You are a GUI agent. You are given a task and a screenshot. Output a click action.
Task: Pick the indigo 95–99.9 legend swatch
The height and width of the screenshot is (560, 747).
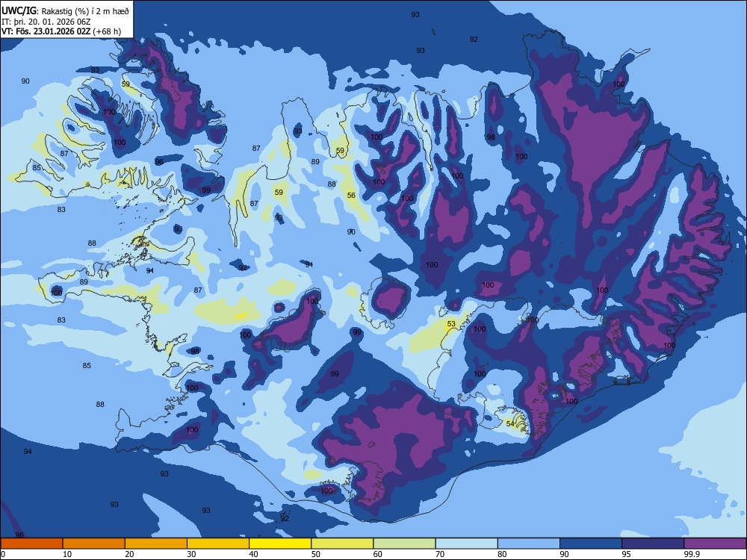[x=653, y=544]
